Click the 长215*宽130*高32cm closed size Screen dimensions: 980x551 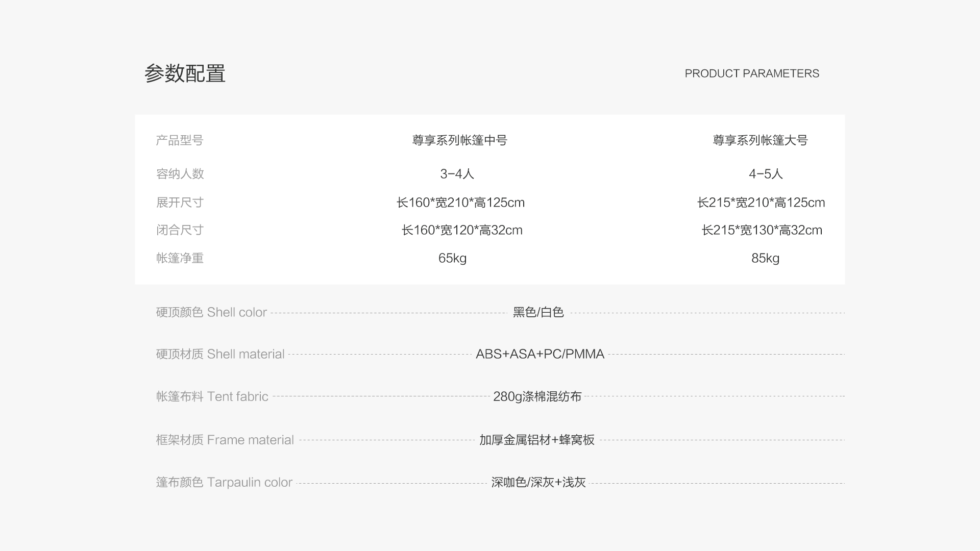pyautogui.click(x=762, y=230)
